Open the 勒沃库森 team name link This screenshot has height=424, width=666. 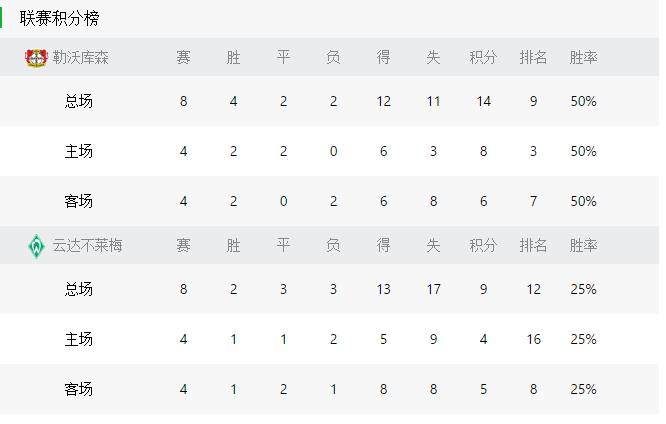click(81, 57)
